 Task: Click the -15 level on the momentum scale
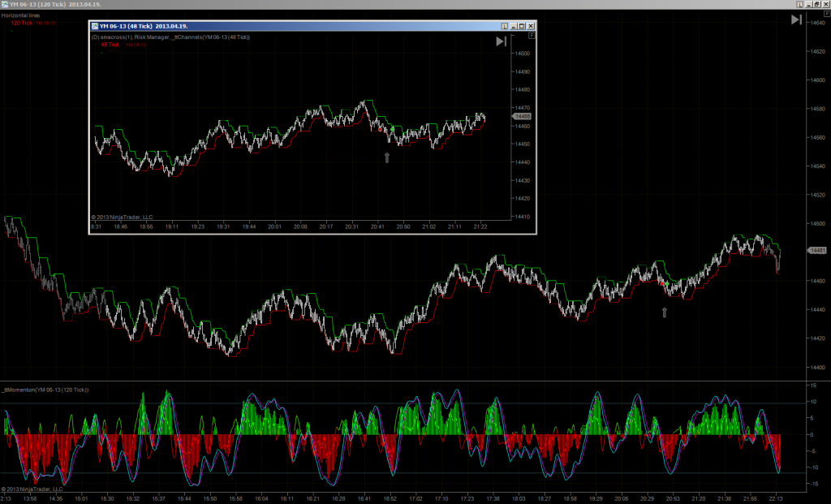point(812,484)
